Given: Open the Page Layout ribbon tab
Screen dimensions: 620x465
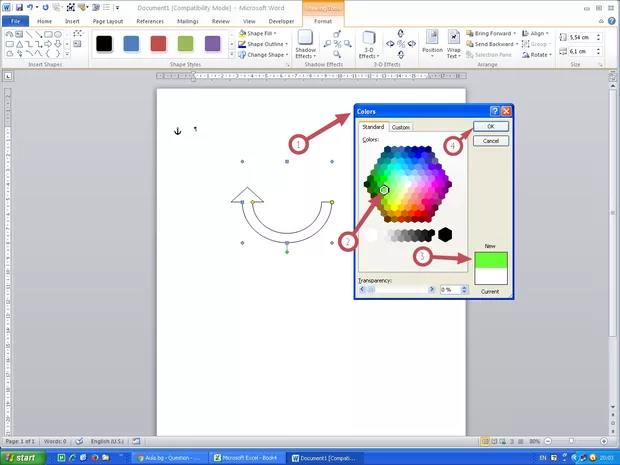Looking at the screenshot, I should click(108, 20).
